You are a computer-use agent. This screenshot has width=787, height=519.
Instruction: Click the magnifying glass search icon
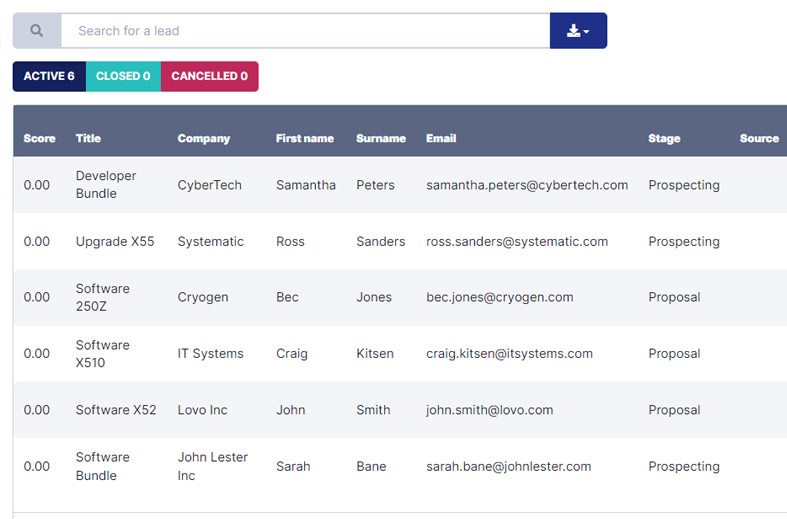pos(37,31)
